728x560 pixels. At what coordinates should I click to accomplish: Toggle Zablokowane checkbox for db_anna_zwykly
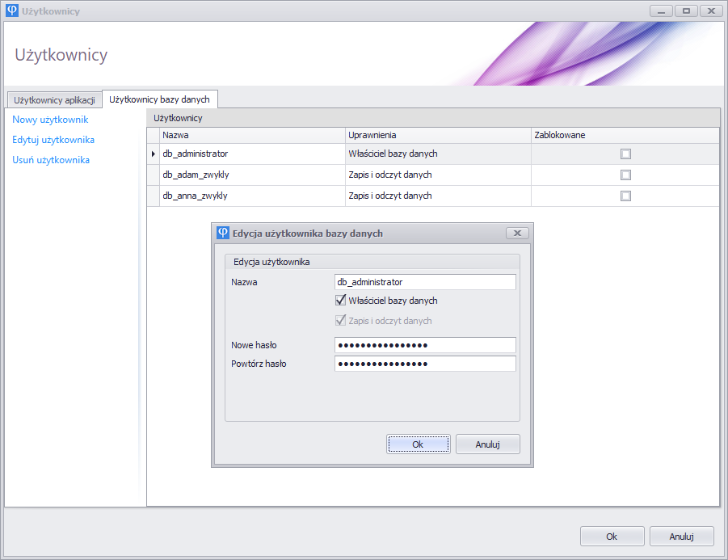626,196
